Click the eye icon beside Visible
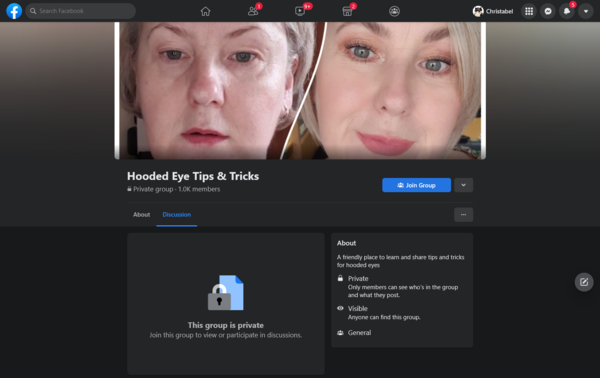 [x=340, y=308]
